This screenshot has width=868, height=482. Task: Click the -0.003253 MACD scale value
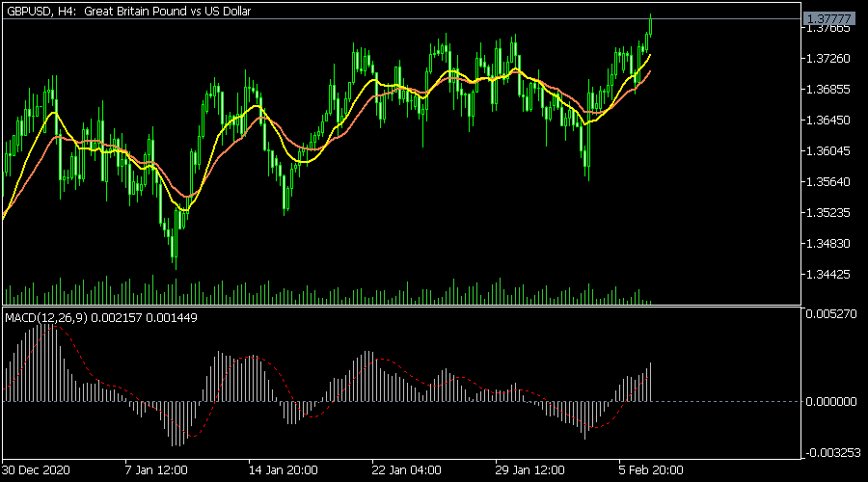tap(830, 451)
